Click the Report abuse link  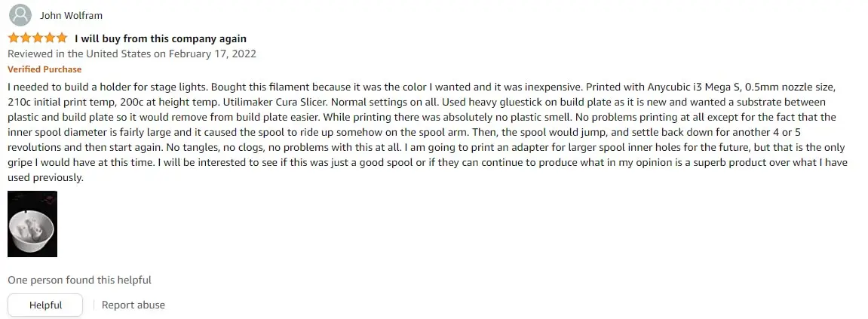[x=133, y=305]
